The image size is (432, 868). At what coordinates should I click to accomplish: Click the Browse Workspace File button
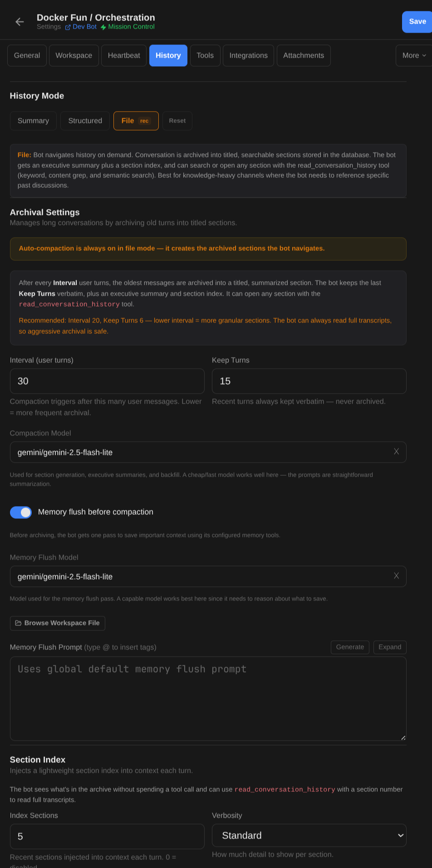point(57,623)
